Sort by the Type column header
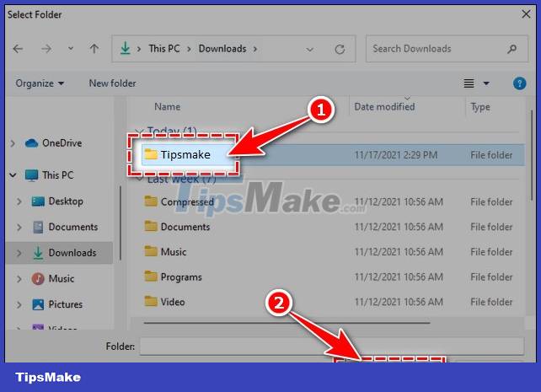 coord(480,107)
